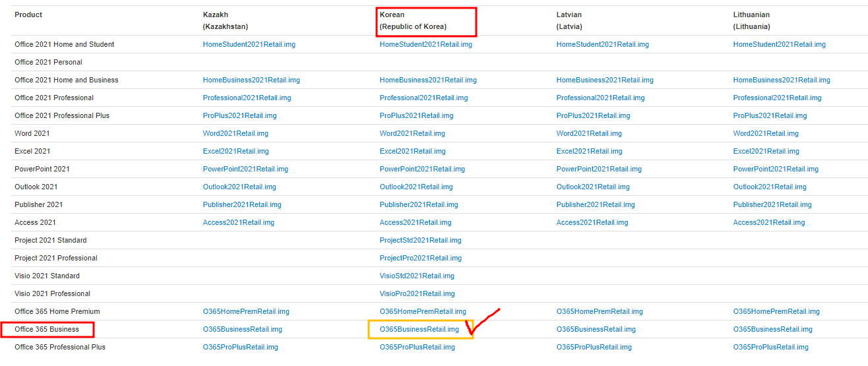Open Korean ProPlus2021Retail.img link

[x=417, y=115]
